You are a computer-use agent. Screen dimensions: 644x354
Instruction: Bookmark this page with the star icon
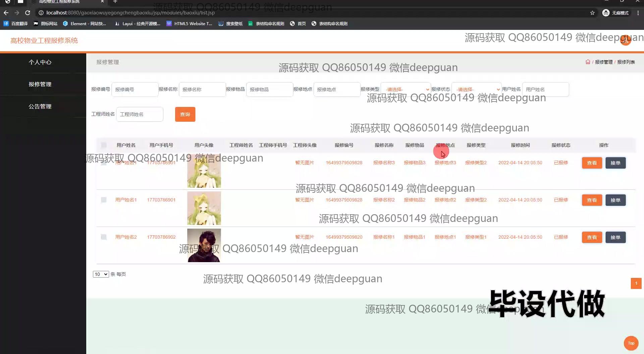[592, 13]
